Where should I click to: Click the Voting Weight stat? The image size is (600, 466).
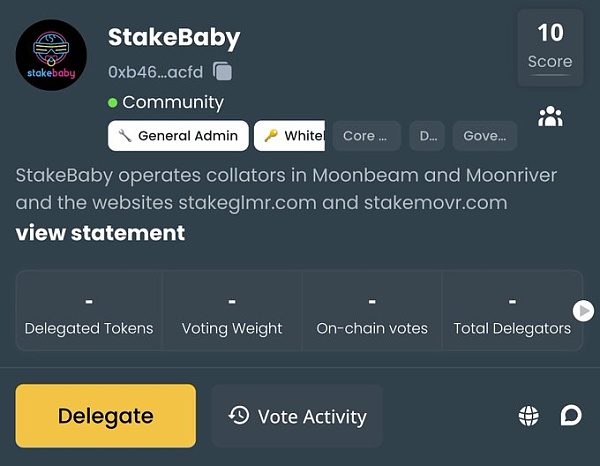tap(232, 310)
